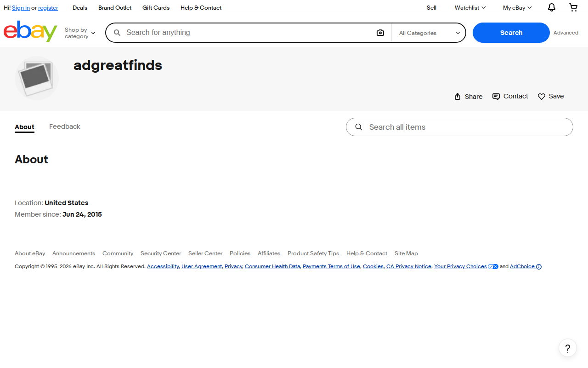Viewport: 588px width, 368px height.
Task: Open the help question mark bubble
Action: pyautogui.click(x=568, y=348)
